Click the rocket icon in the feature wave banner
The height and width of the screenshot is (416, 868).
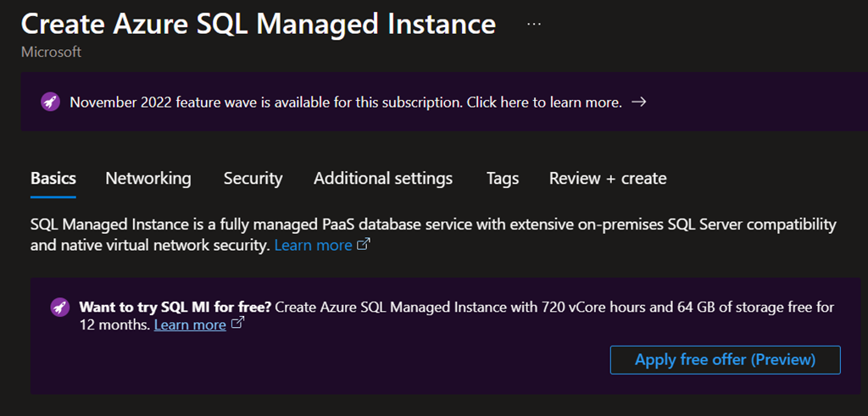50,102
